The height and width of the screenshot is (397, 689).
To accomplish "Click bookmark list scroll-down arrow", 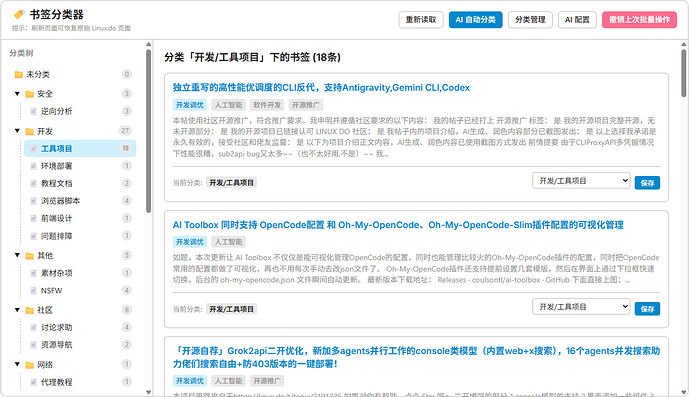I will pos(684,392).
